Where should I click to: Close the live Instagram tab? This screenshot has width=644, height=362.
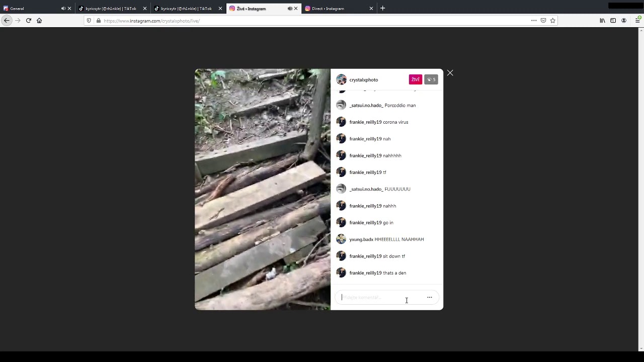(x=296, y=9)
